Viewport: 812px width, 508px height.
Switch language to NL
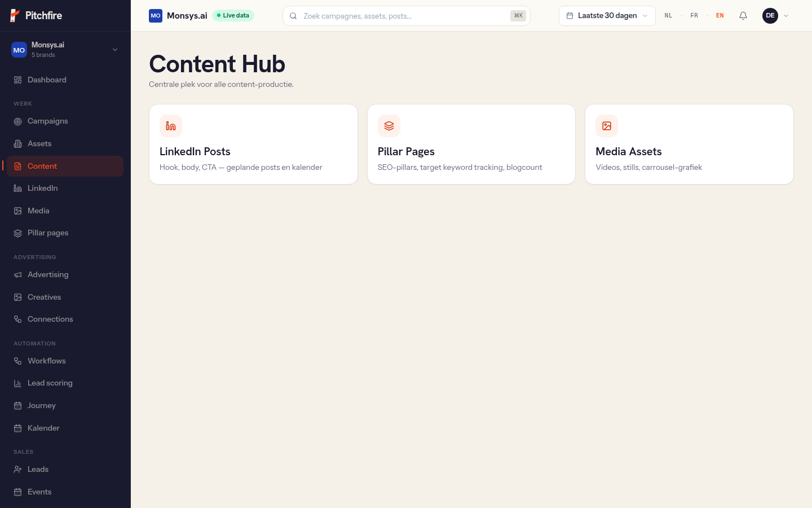click(668, 16)
